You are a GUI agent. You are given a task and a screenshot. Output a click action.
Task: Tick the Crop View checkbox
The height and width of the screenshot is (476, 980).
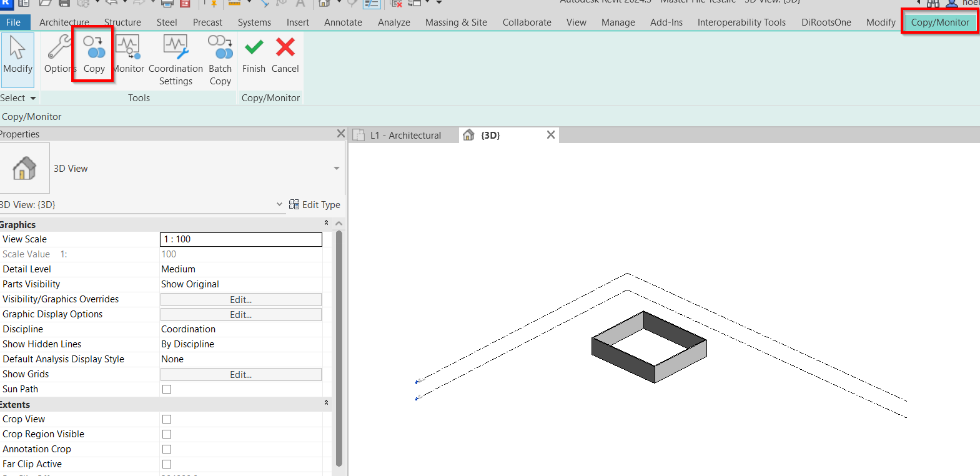coord(167,419)
